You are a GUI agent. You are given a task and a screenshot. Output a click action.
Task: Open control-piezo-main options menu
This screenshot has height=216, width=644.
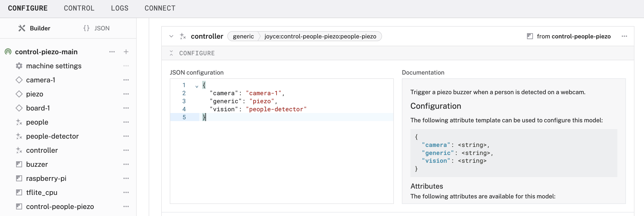click(112, 52)
